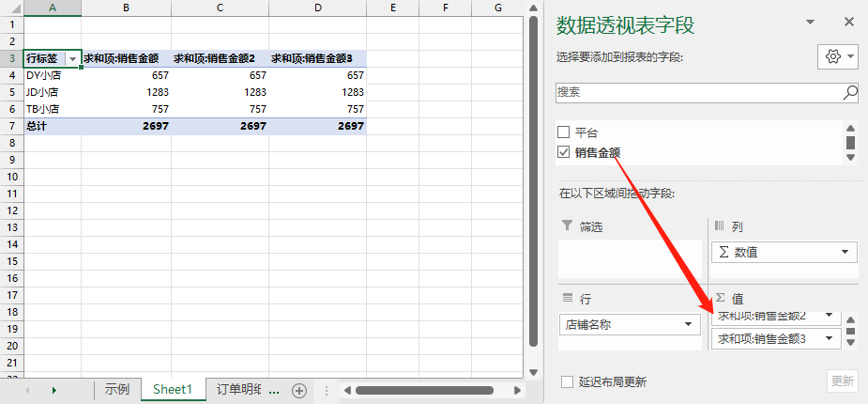Enable 延迟布局更新 checkbox
This screenshot has height=404, width=868.
567,381
